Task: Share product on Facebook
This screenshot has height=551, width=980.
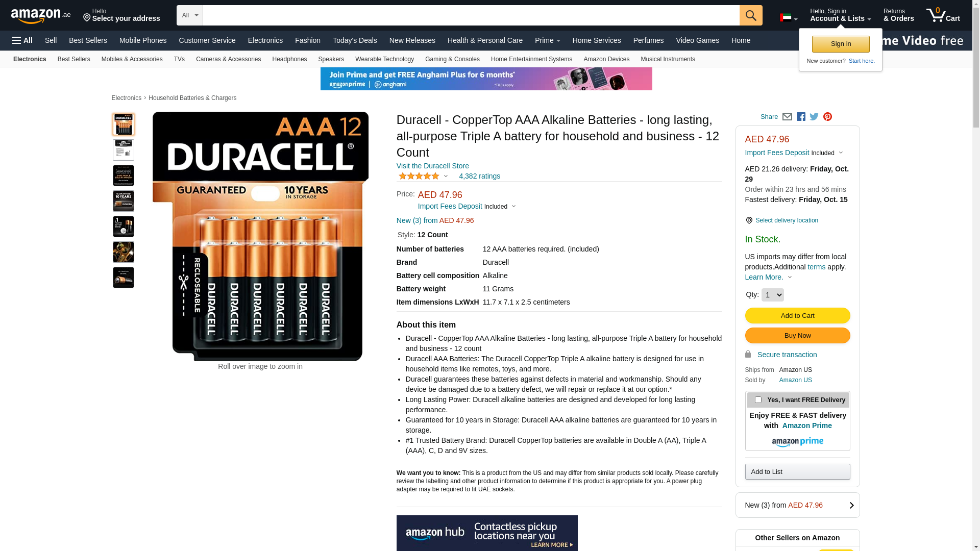Action: tap(801, 117)
